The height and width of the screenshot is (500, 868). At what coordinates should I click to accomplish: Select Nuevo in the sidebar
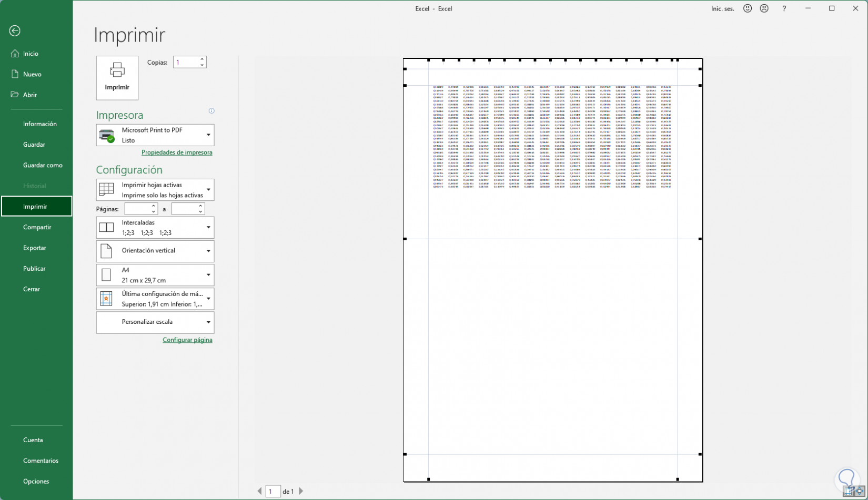click(36, 74)
